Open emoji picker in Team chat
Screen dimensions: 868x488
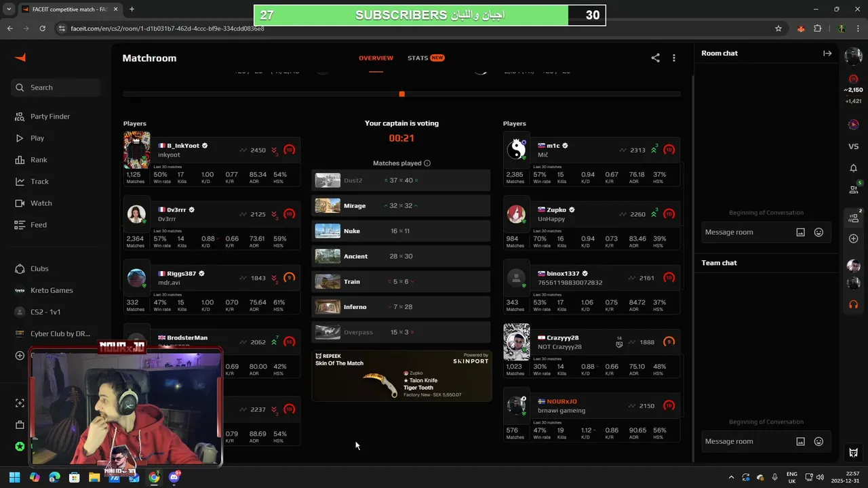click(818, 442)
